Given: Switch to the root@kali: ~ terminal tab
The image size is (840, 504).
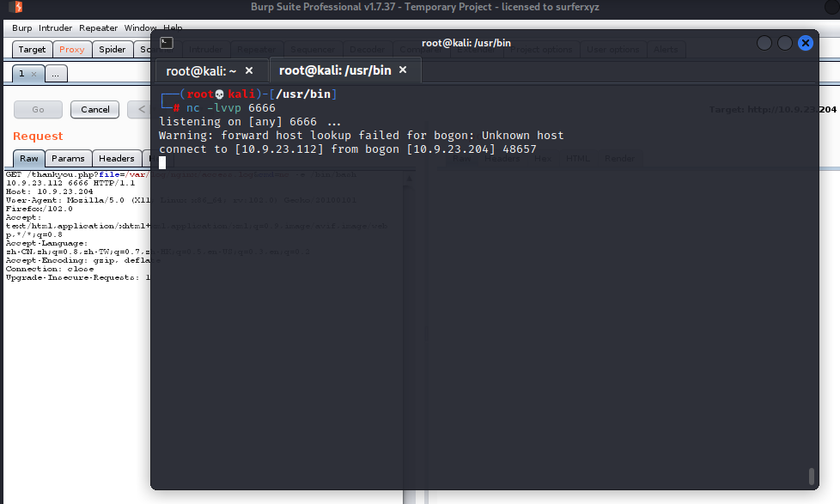Looking at the screenshot, I should (x=201, y=70).
